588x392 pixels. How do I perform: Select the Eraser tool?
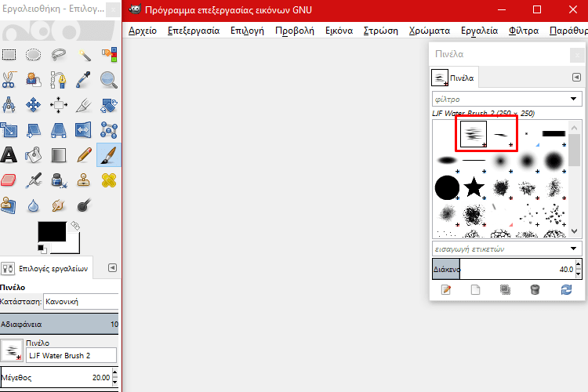tap(9, 180)
